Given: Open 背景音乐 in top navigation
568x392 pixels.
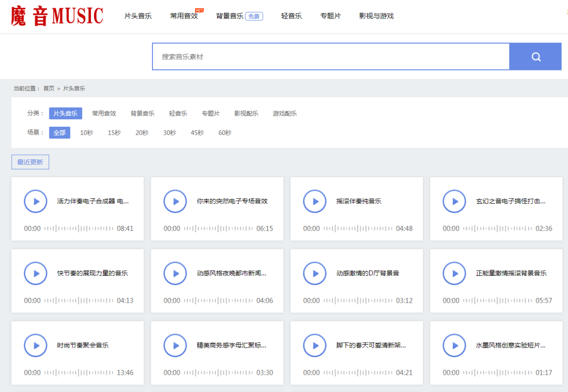Looking at the screenshot, I should (x=230, y=16).
